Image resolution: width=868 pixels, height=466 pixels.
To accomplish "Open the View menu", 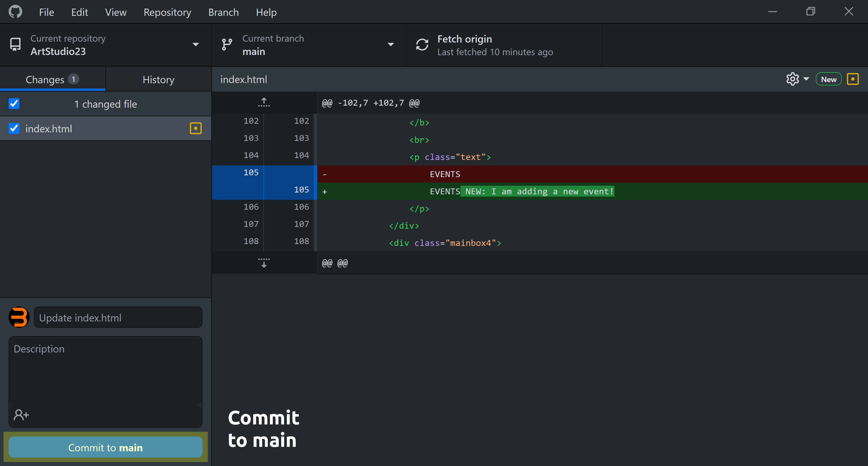I will (x=116, y=12).
